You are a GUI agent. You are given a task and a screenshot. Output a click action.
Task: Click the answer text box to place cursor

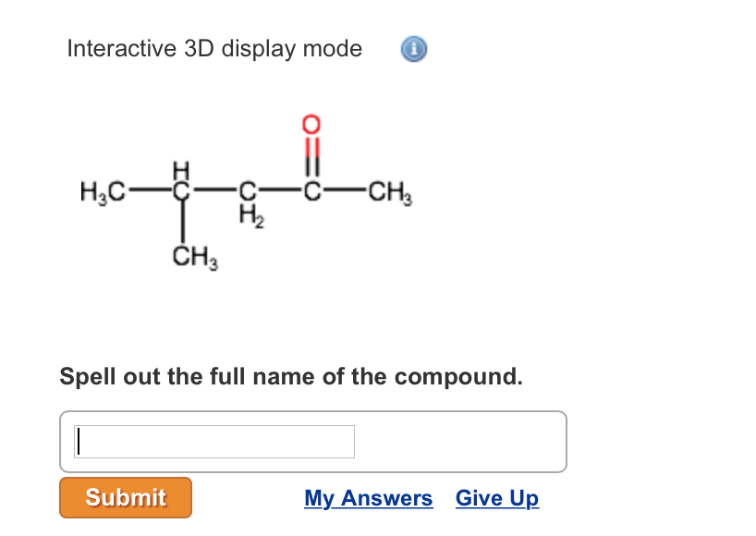point(213,441)
